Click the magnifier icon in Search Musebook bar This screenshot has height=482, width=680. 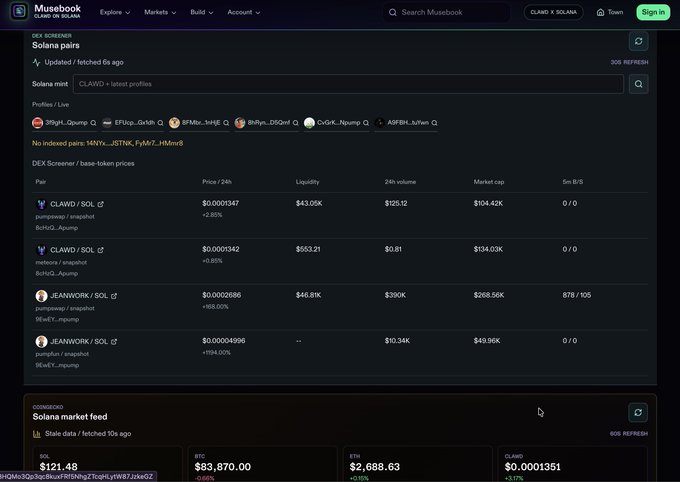point(392,12)
